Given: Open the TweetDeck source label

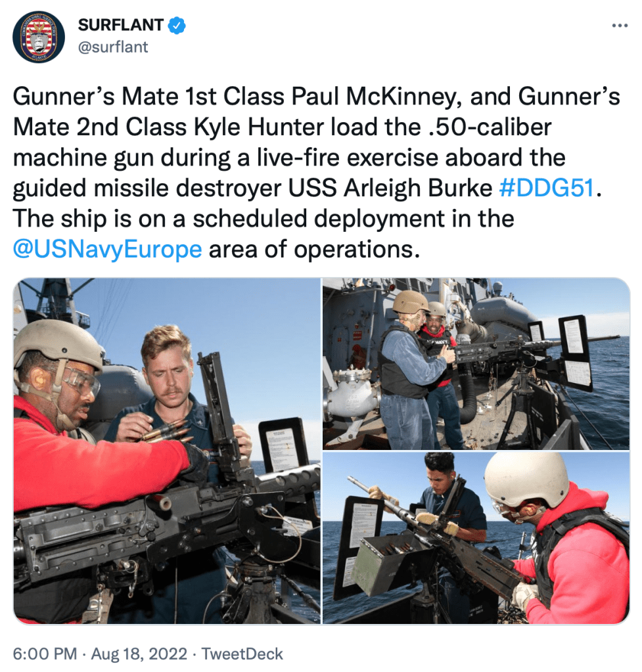Looking at the screenshot, I should (x=242, y=654).
